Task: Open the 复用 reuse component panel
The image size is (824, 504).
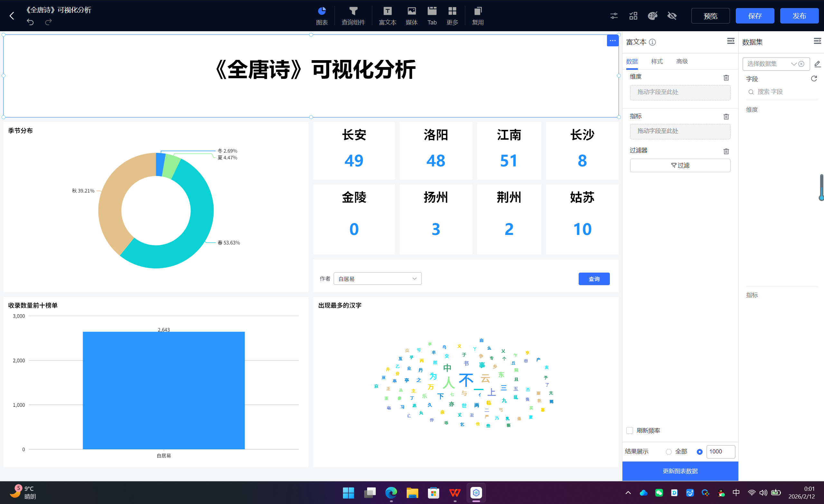Action: click(478, 16)
